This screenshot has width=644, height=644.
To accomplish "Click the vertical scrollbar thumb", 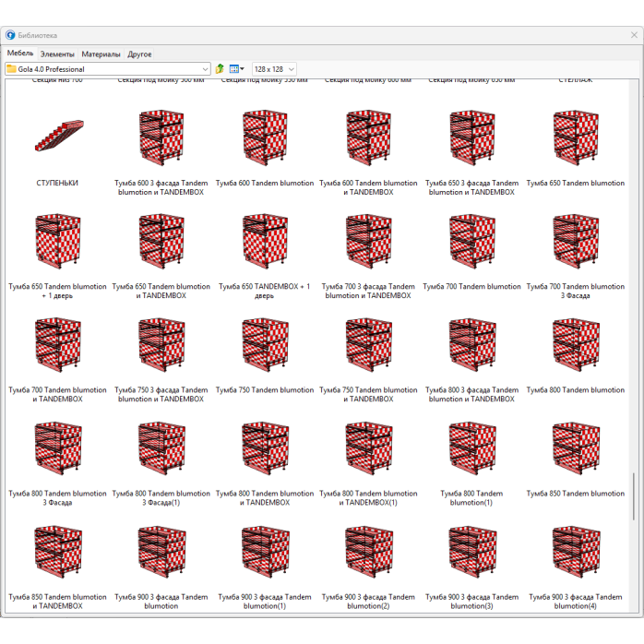I will (x=634, y=496).
